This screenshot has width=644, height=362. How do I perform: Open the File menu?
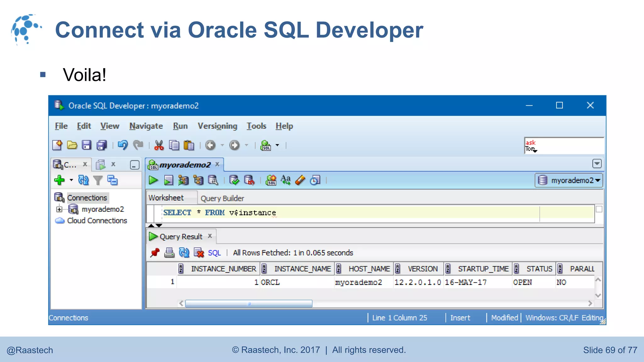tap(61, 126)
